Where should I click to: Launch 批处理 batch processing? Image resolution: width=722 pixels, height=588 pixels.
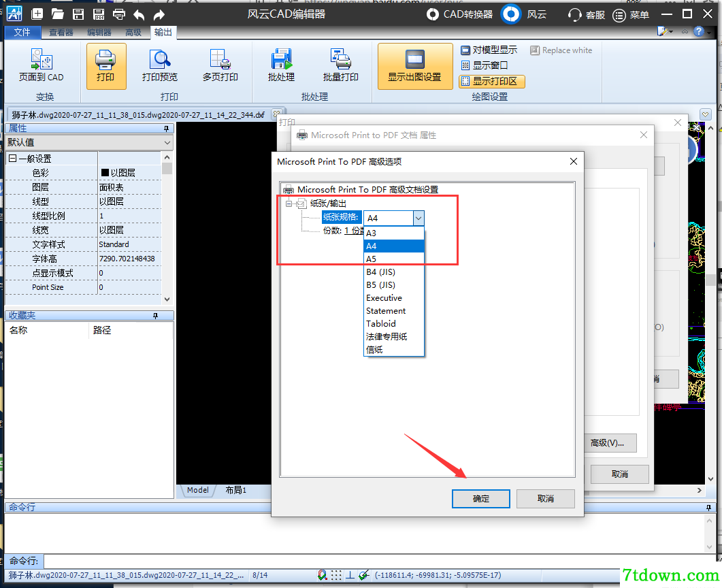pos(281,65)
